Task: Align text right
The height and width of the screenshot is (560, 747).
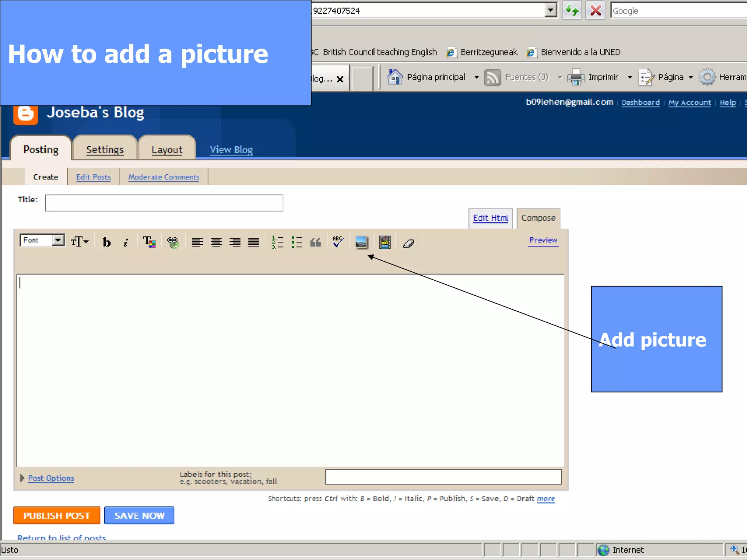Action: [235, 242]
